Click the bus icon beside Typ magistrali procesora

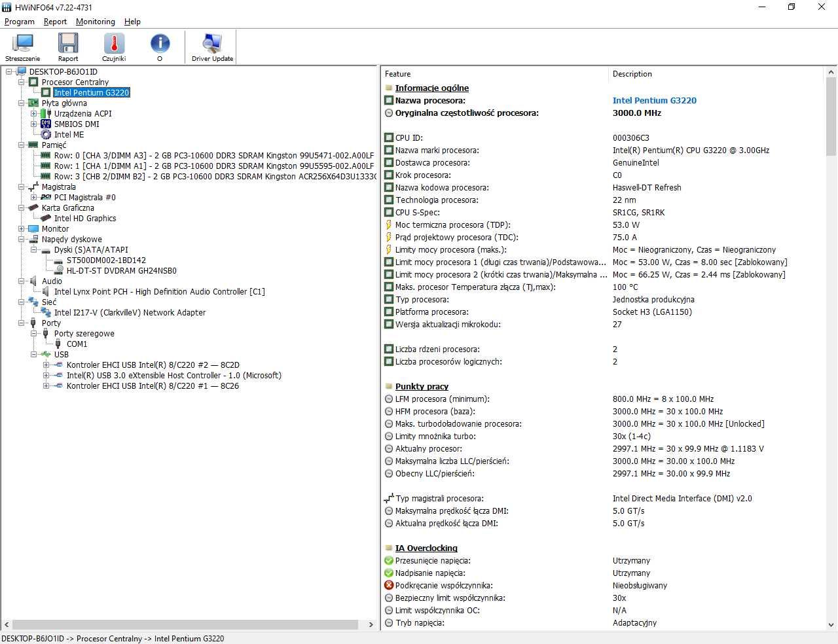click(389, 498)
